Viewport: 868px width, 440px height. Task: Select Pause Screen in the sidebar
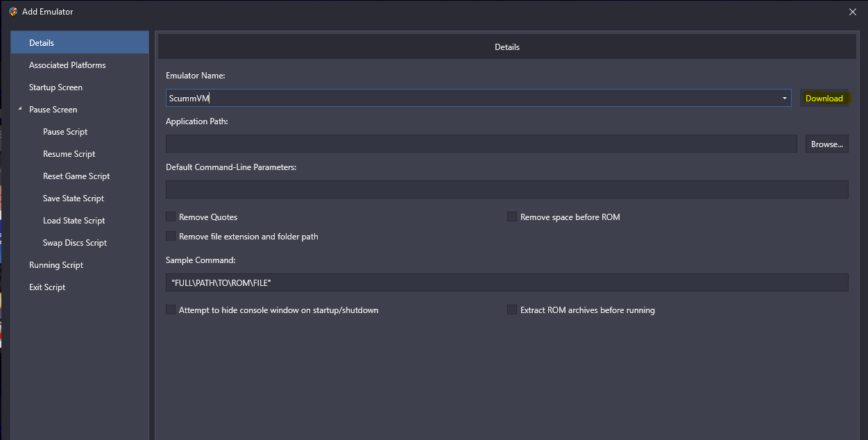pos(53,110)
